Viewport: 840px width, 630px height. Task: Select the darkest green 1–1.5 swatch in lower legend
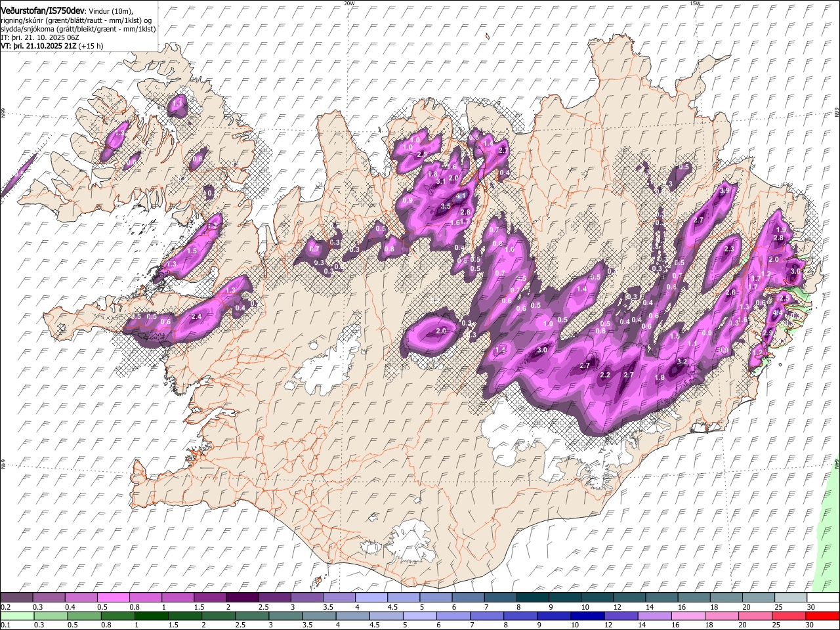click(x=151, y=616)
